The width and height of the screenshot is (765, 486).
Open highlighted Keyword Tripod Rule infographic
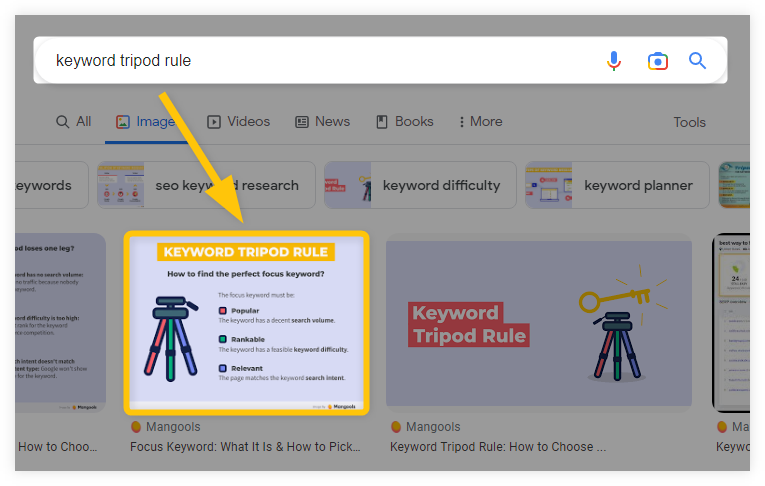click(x=246, y=322)
